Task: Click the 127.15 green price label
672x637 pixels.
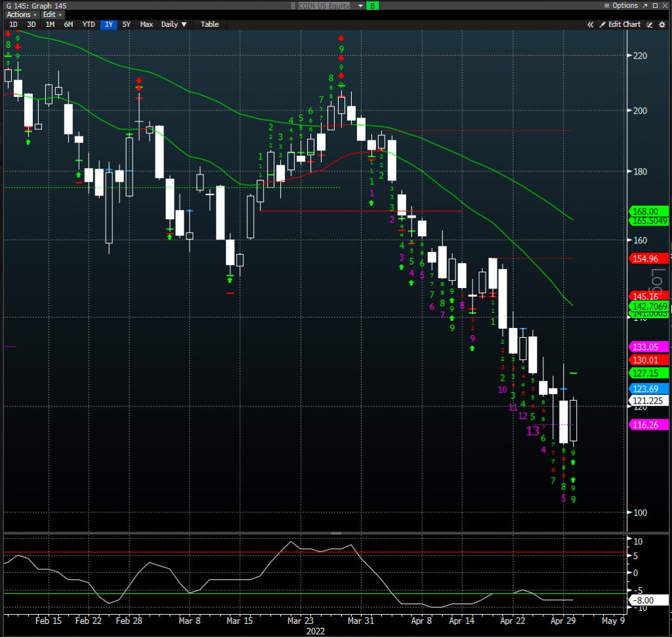Action: click(648, 373)
